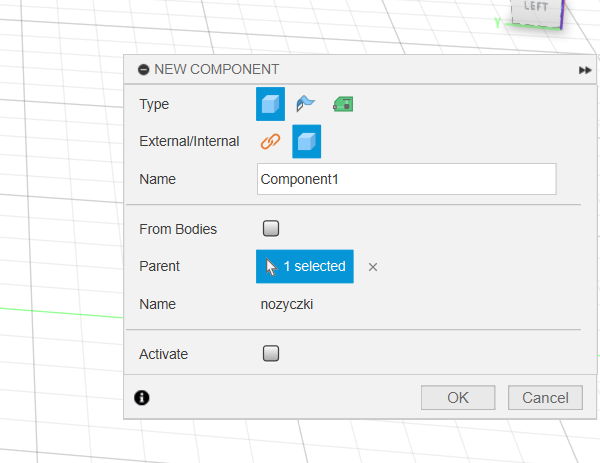600x463 pixels.
Task: Clear the Parent selection with X
Action: click(373, 267)
